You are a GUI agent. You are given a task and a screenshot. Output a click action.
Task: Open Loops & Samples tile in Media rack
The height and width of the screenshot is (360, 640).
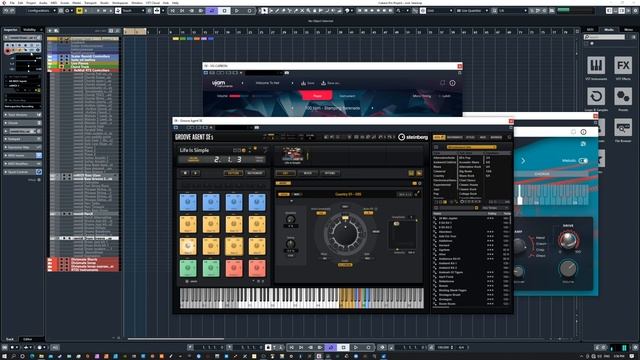click(x=596, y=97)
